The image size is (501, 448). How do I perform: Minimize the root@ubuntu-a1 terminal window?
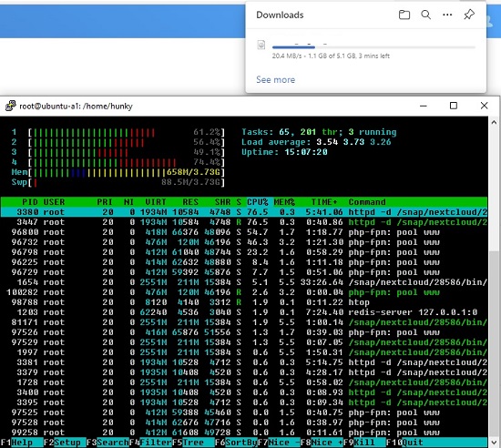coord(424,106)
